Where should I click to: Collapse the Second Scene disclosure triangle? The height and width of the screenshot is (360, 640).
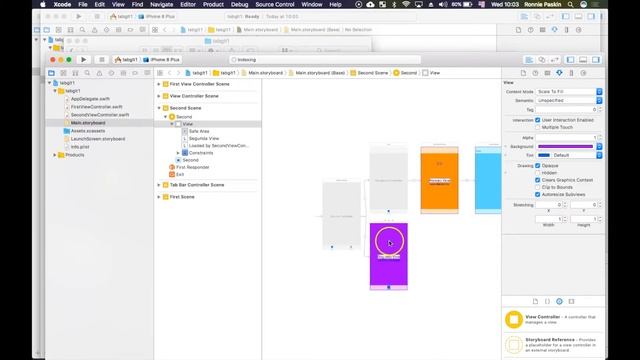coord(159,108)
